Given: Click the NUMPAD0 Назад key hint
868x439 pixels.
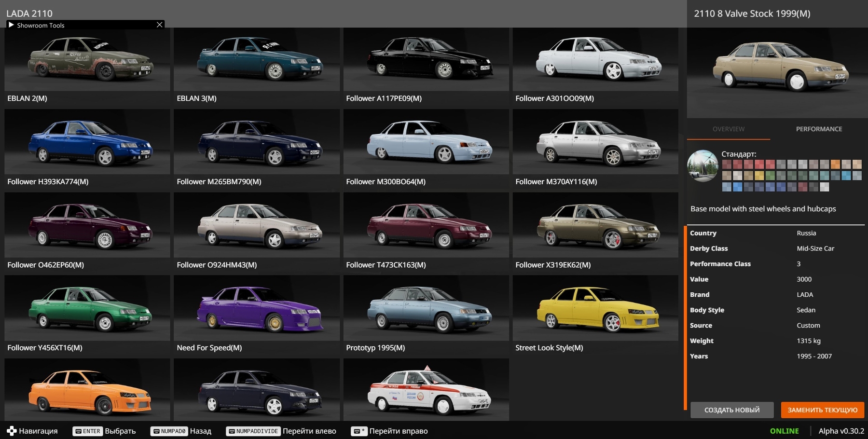Looking at the screenshot, I should [181, 431].
